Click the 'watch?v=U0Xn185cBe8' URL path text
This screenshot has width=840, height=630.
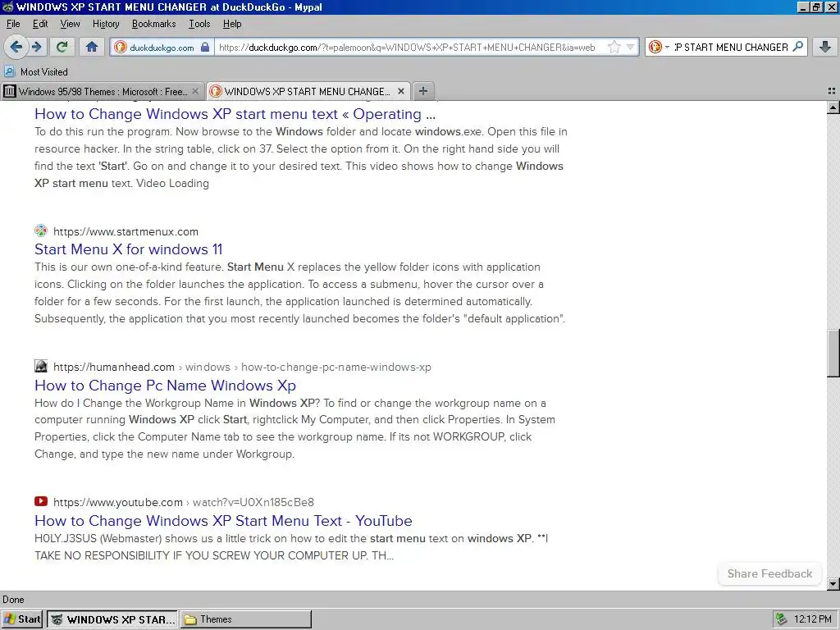click(x=253, y=502)
